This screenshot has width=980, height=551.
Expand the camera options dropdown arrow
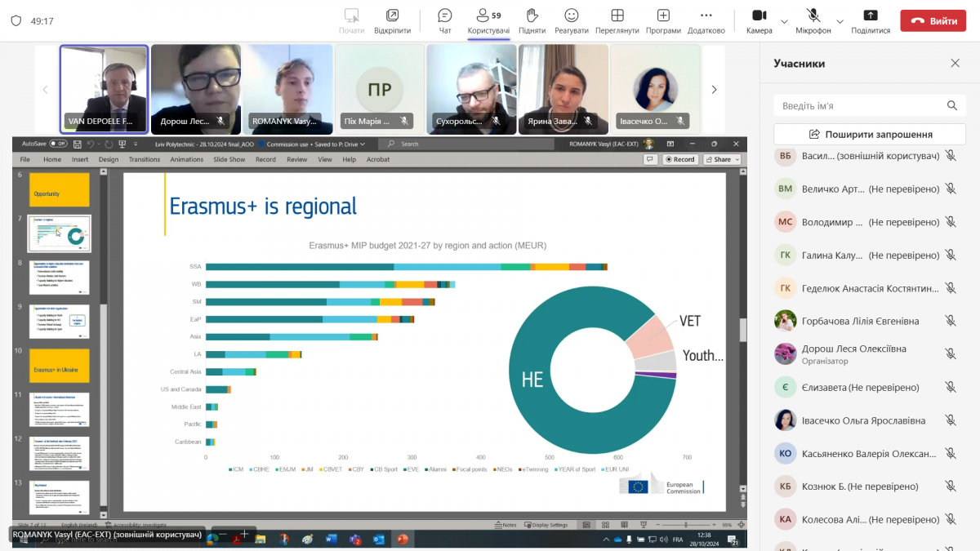click(785, 21)
